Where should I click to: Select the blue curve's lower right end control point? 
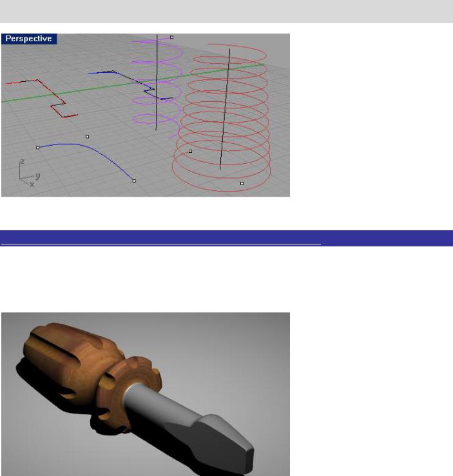tap(134, 181)
